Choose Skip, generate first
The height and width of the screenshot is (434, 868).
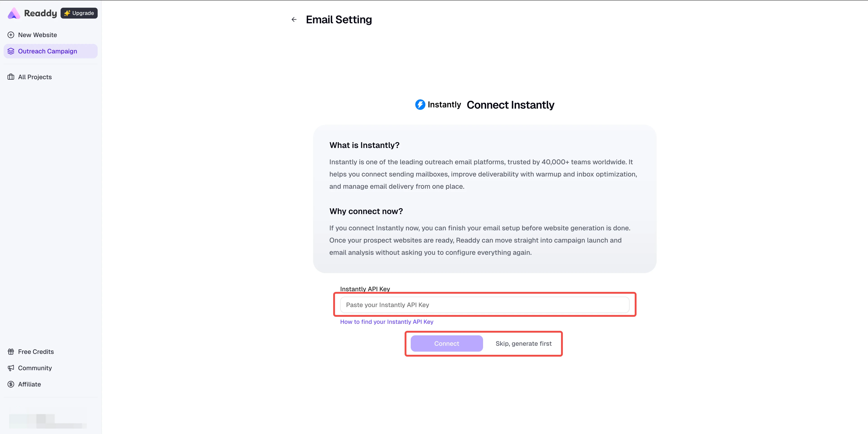pos(523,343)
